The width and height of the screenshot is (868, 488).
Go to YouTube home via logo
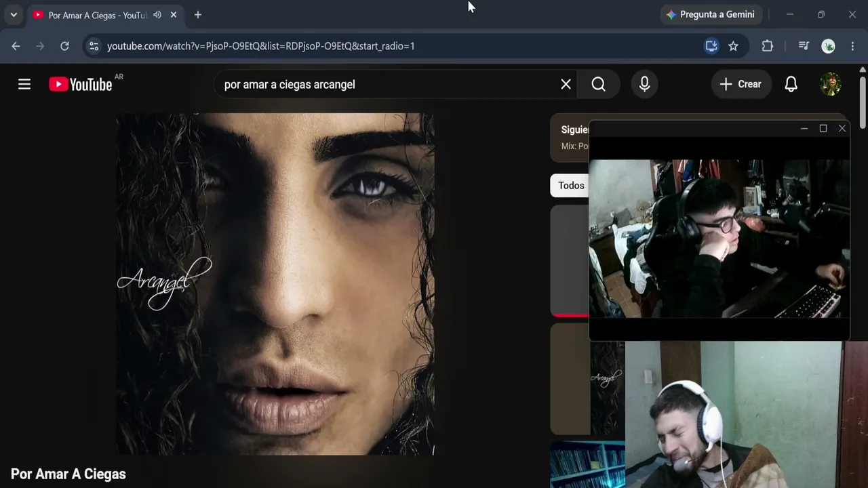pyautogui.click(x=81, y=84)
